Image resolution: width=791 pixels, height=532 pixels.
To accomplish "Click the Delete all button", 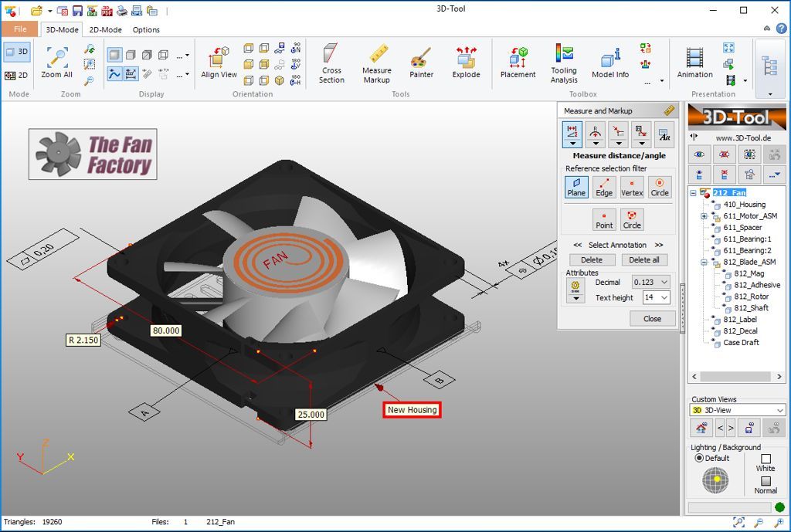I will (x=644, y=259).
